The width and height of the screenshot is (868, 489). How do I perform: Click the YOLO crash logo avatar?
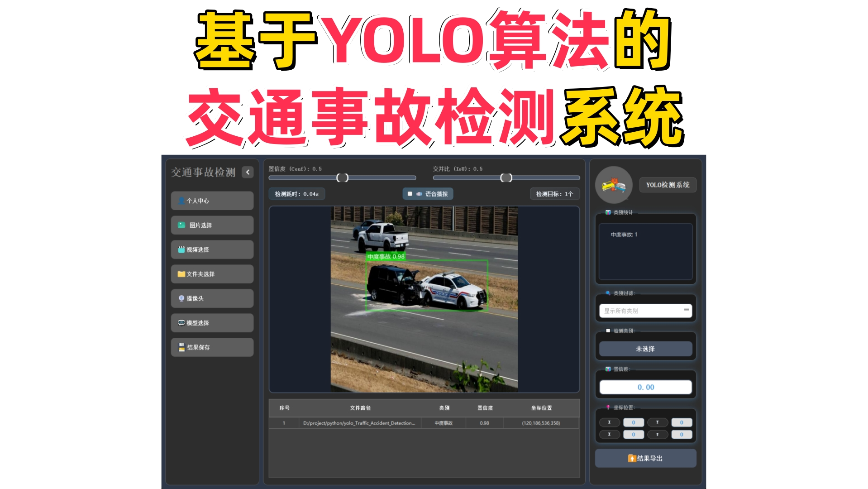[613, 185]
